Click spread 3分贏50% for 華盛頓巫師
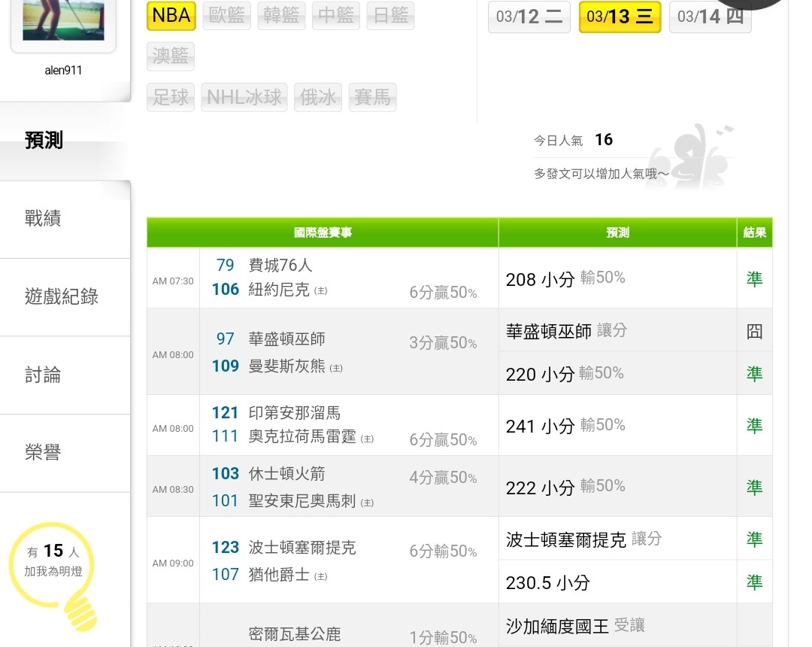The image size is (812, 647). pos(444,343)
